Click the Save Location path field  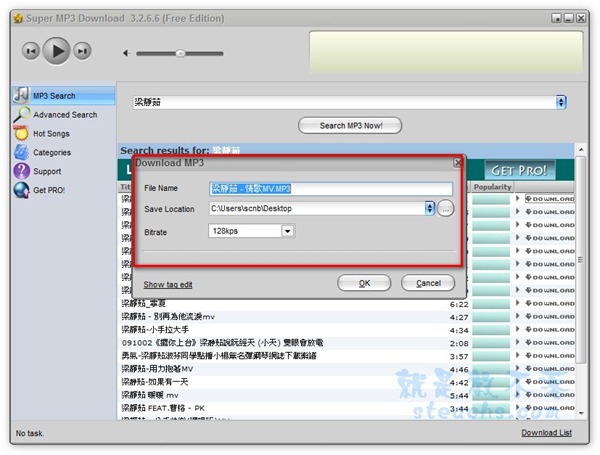point(317,208)
